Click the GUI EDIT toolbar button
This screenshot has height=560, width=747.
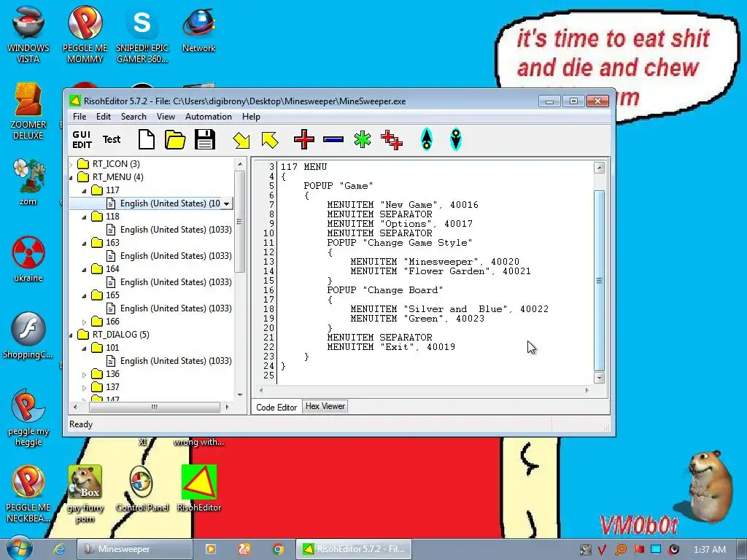pyautogui.click(x=82, y=139)
